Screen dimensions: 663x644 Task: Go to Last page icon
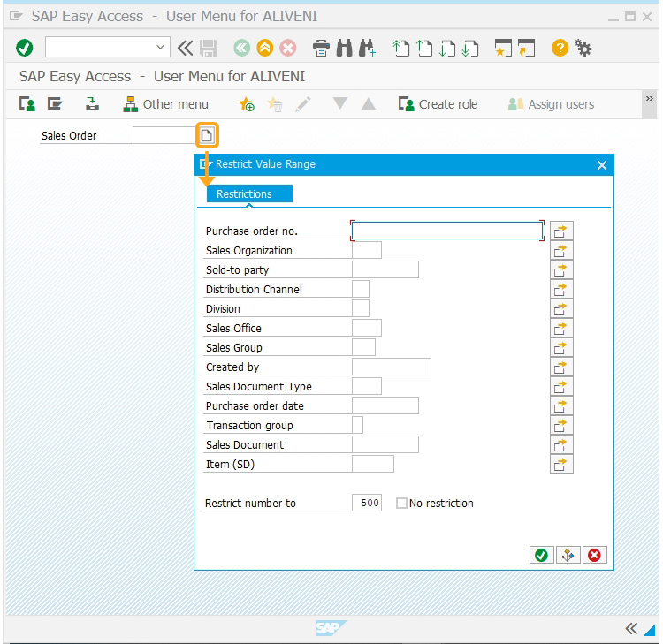[x=469, y=49]
